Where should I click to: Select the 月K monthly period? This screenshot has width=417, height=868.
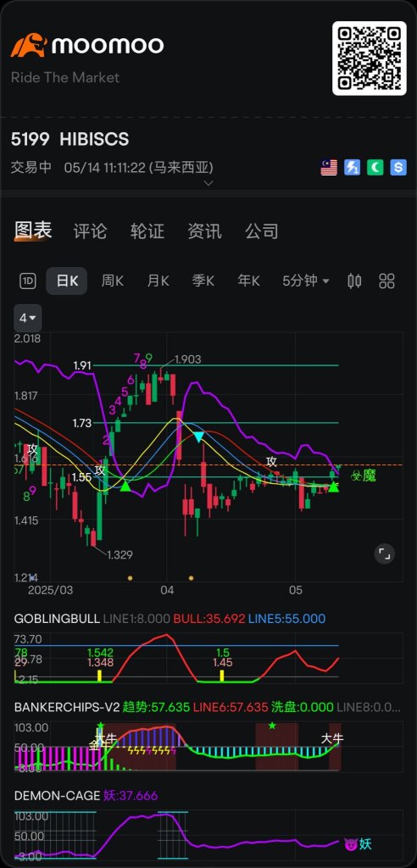coord(158,281)
